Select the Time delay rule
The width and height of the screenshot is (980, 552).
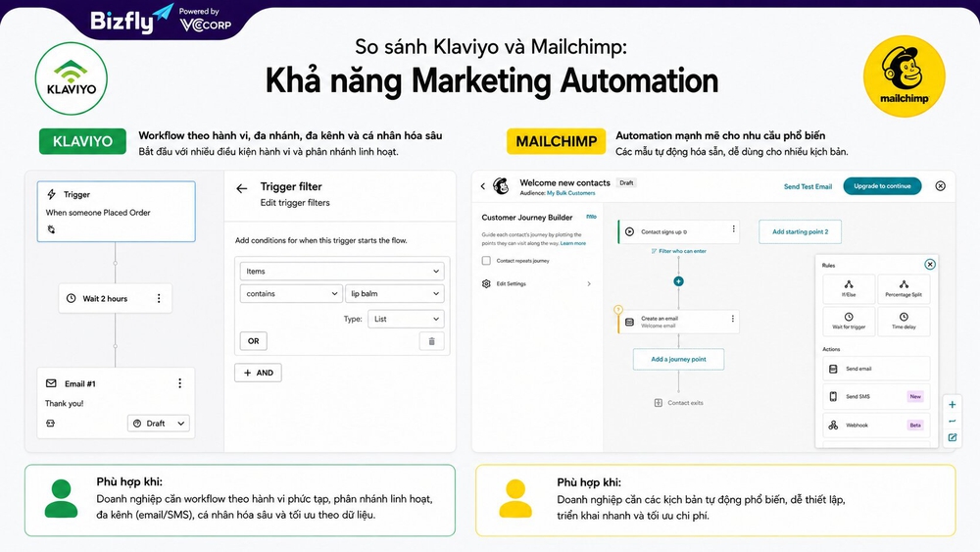(904, 322)
